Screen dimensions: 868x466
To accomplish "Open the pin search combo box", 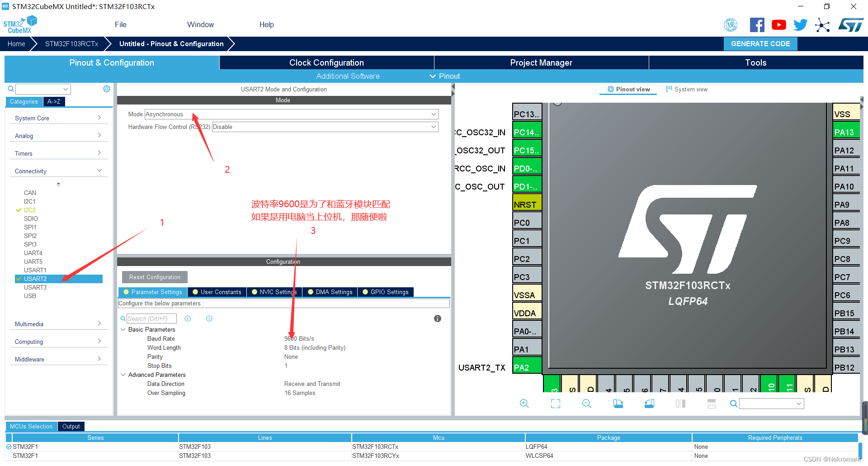I will [x=772, y=404].
